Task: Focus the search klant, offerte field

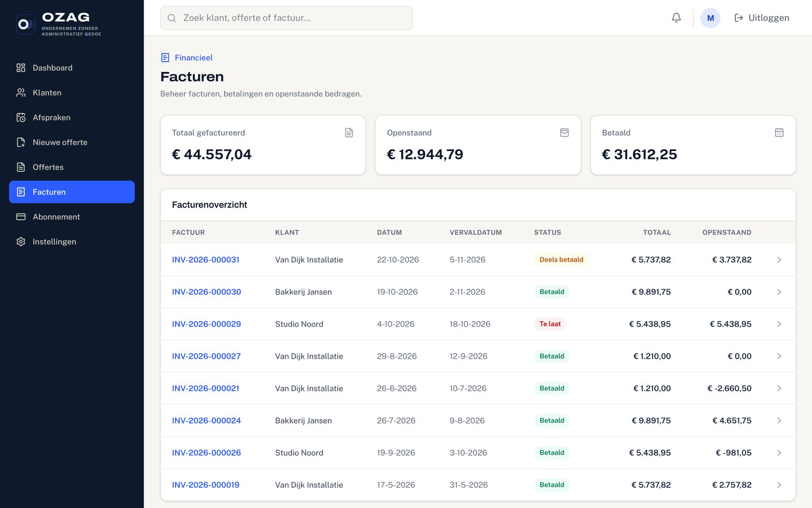Action: point(286,18)
